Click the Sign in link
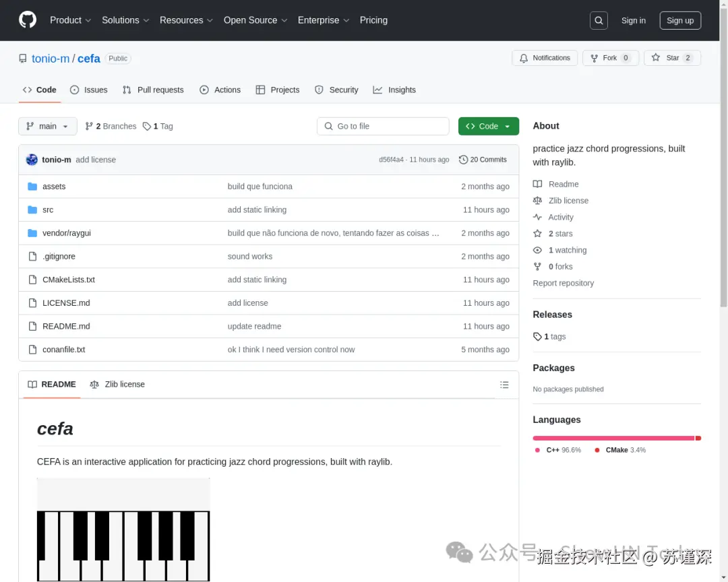Screen dimensions: 728x582 (633, 20)
